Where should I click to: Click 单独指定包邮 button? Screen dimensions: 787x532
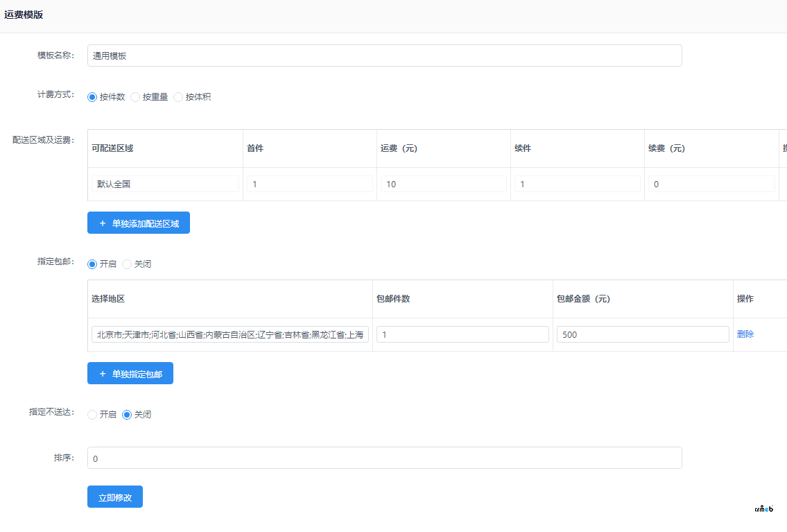click(x=130, y=373)
